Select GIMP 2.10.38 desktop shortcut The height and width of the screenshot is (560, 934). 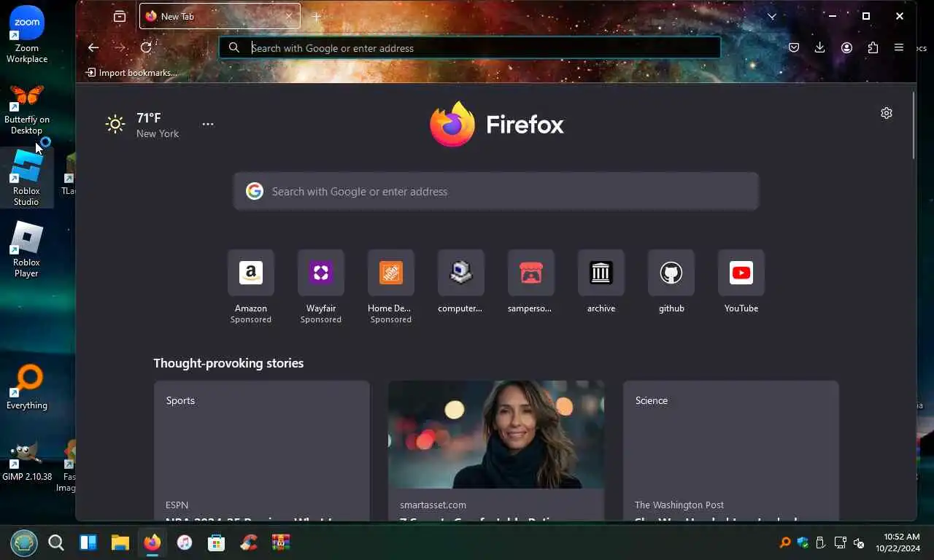tap(27, 461)
